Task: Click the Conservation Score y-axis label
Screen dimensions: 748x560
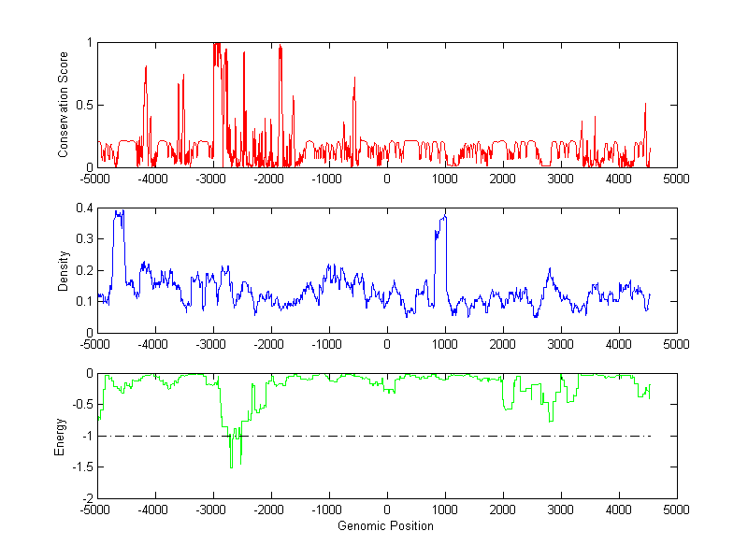Action: 64,105
